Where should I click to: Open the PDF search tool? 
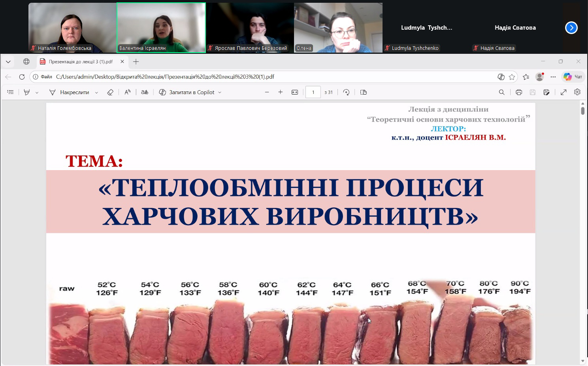(x=502, y=92)
